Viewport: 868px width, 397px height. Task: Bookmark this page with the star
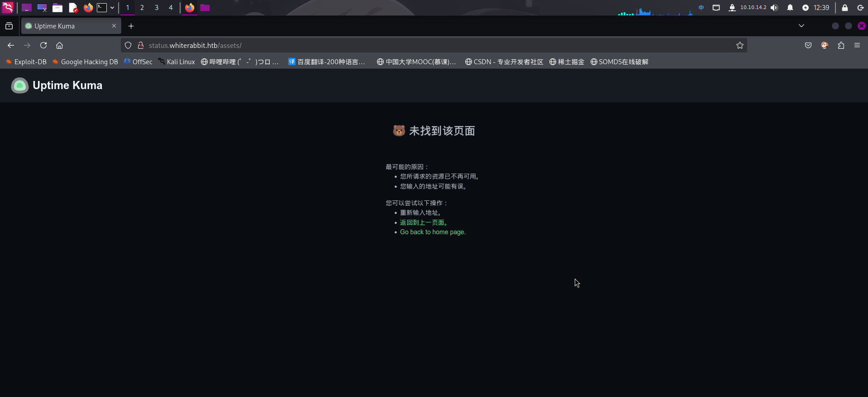point(740,45)
